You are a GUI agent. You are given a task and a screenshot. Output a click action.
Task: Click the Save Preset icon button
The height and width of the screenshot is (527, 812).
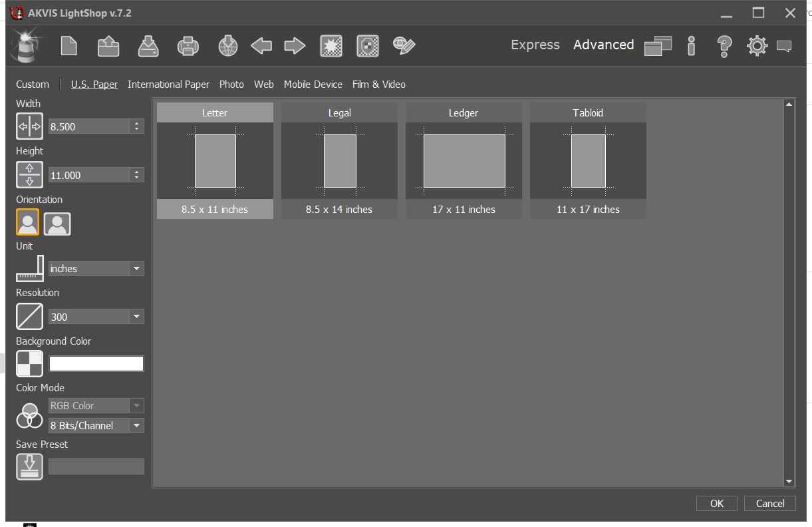click(x=29, y=466)
